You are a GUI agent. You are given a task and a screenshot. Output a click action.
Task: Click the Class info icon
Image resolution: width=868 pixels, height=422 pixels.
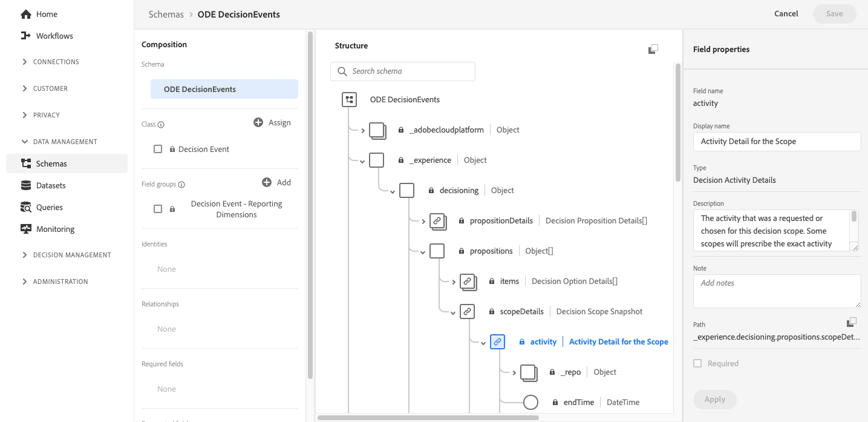[x=162, y=125]
